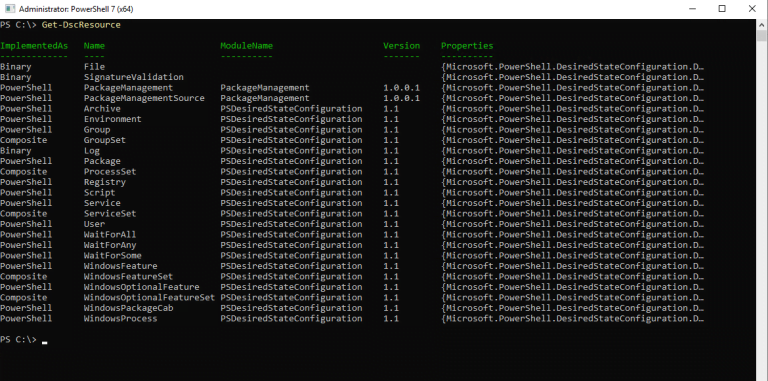Close the PowerShell 7 window
This screenshot has width=768, height=381.
pyautogui.click(x=752, y=9)
